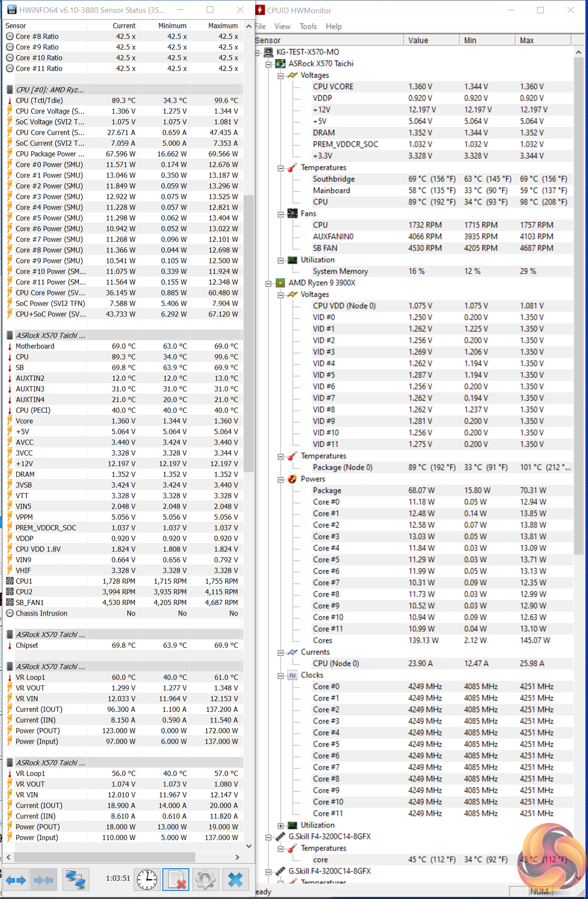The height and width of the screenshot is (899, 588).
Task: Collapse the Powers group
Action: tap(281, 479)
